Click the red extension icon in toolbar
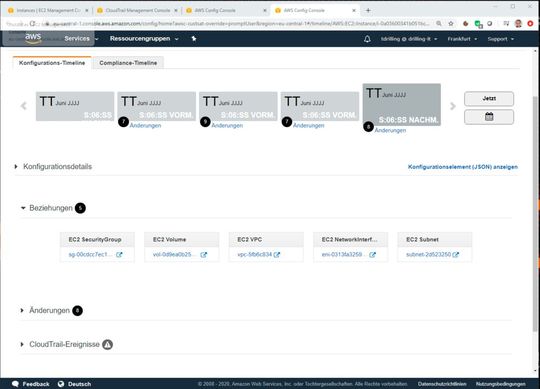The image size is (540, 389). point(530,23)
